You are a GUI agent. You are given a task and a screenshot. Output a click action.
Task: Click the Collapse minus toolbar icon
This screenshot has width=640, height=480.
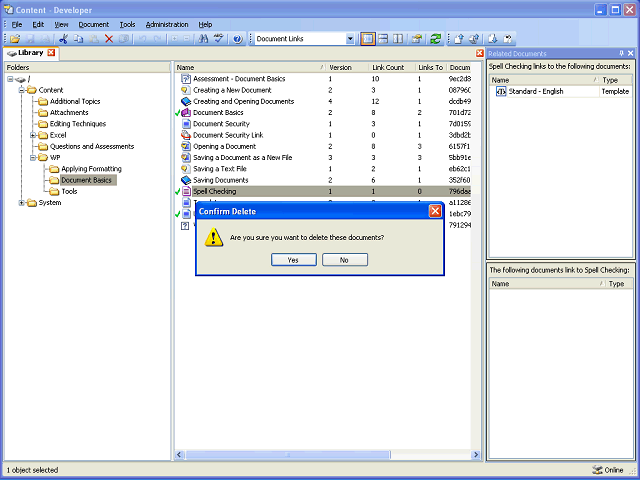[187, 39]
